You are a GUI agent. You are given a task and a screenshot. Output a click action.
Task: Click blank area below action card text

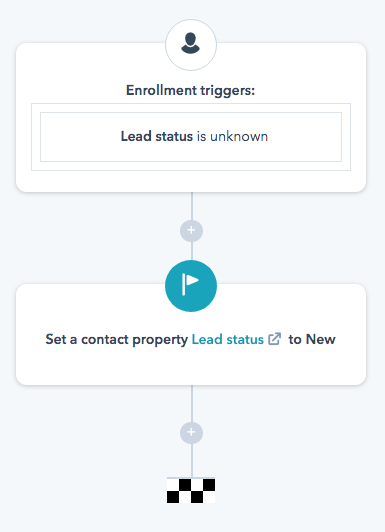pyautogui.click(x=191, y=368)
